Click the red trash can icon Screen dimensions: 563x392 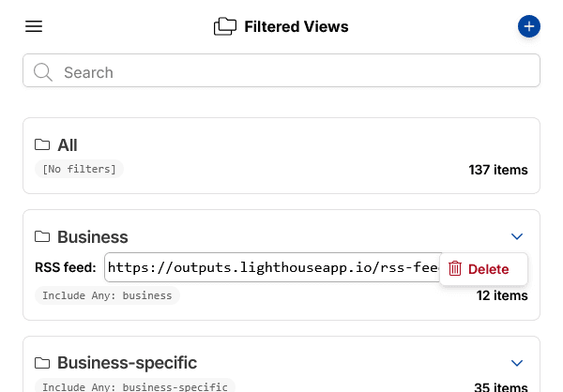point(455,268)
